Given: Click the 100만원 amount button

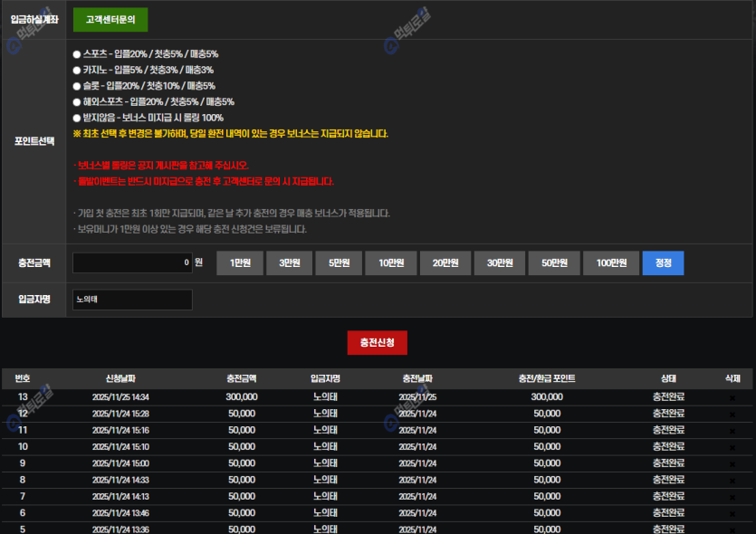Looking at the screenshot, I should [611, 262].
